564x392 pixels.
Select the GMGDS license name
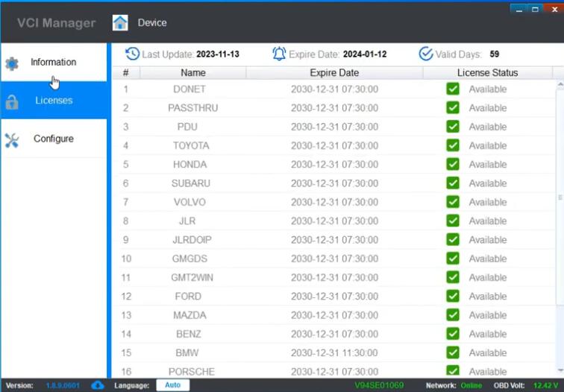pos(189,259)
